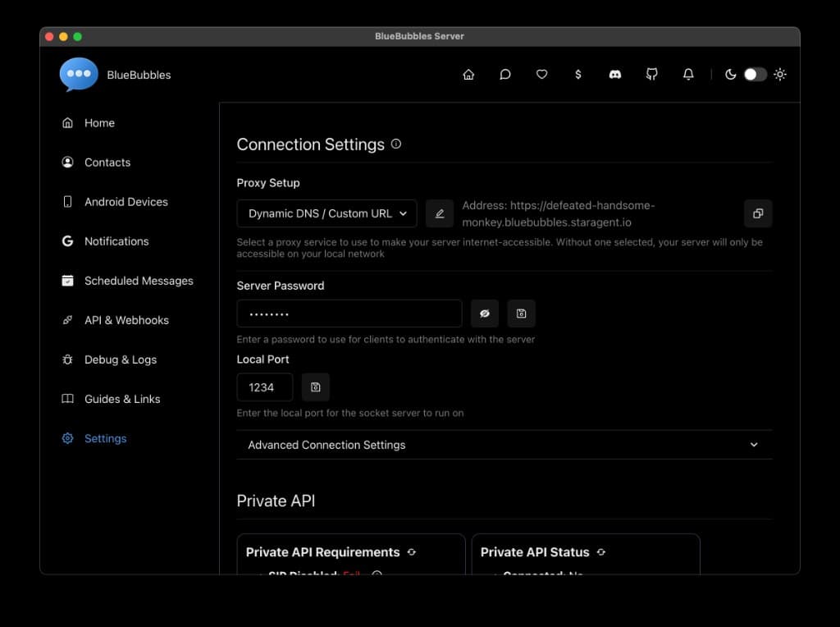
Task: Click the donate dollar icon
Action: tap(578, 74)
